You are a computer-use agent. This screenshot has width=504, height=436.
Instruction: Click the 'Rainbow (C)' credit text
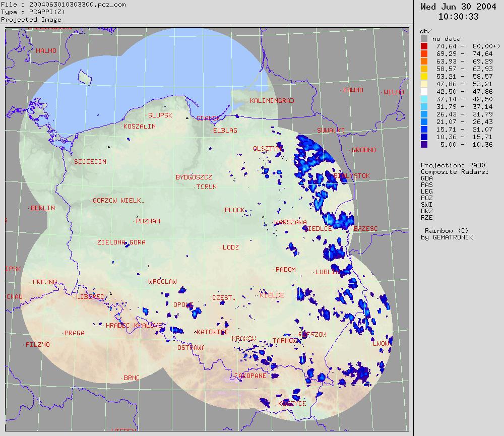coord(447,231)
